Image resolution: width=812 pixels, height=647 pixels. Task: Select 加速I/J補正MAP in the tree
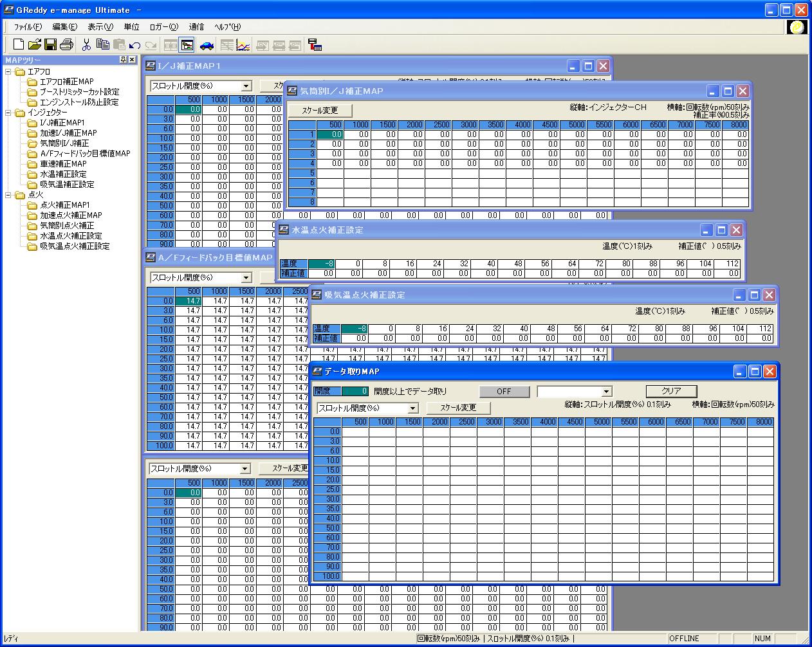point(68,133)
